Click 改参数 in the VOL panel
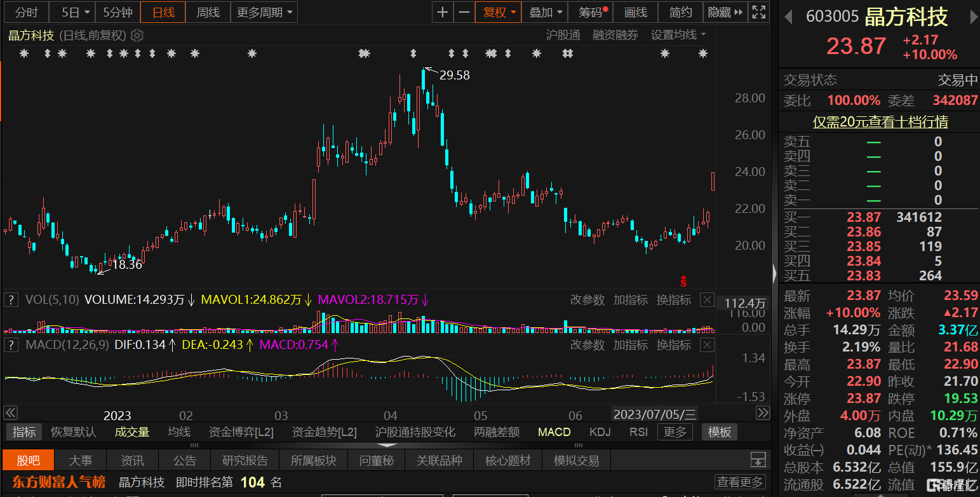This screenshot has height=497, width=980. click(587, 299)
